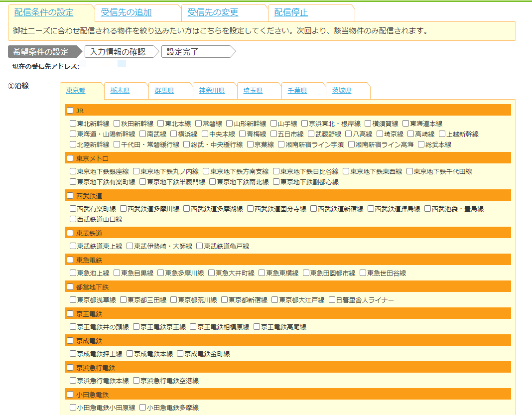Tick the 西武鉄道山口線 checkbox
532x415 pixels.
[x=73, y=219]
